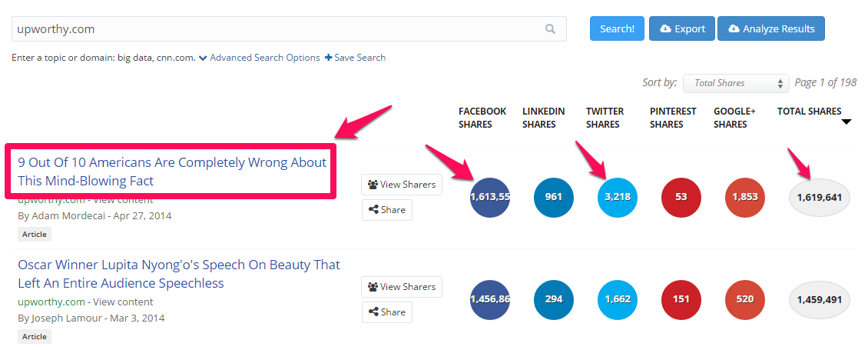Open the Sort by Total Shares dropdown

pyautogui.click(x=736, y=83)
